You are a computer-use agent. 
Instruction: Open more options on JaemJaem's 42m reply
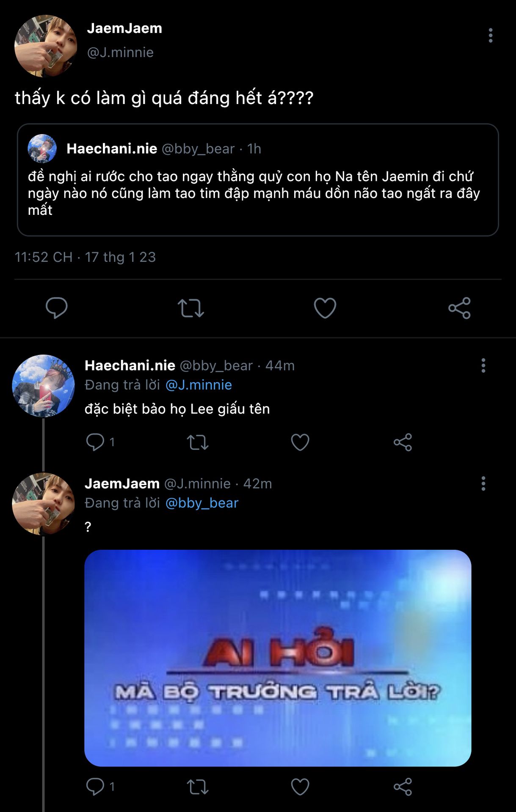click(483, 483)
